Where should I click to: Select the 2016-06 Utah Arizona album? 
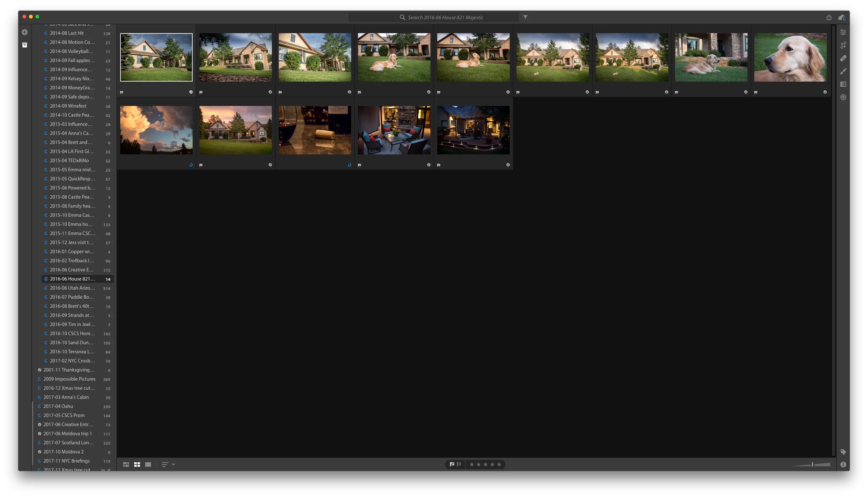pyautogui.click(x=72, y=288)
